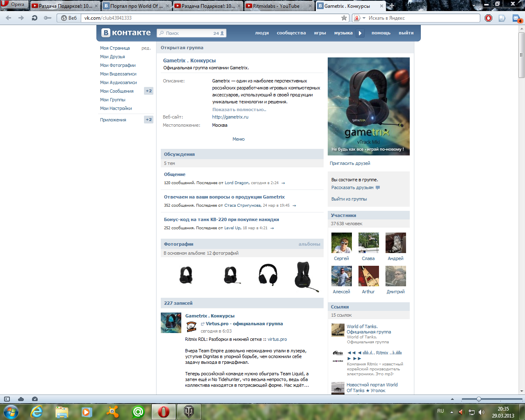Viewport: 525px width, 420px height.
Task: Click the Рассказать друзьям megaphone icon
Action: point(378,188)
